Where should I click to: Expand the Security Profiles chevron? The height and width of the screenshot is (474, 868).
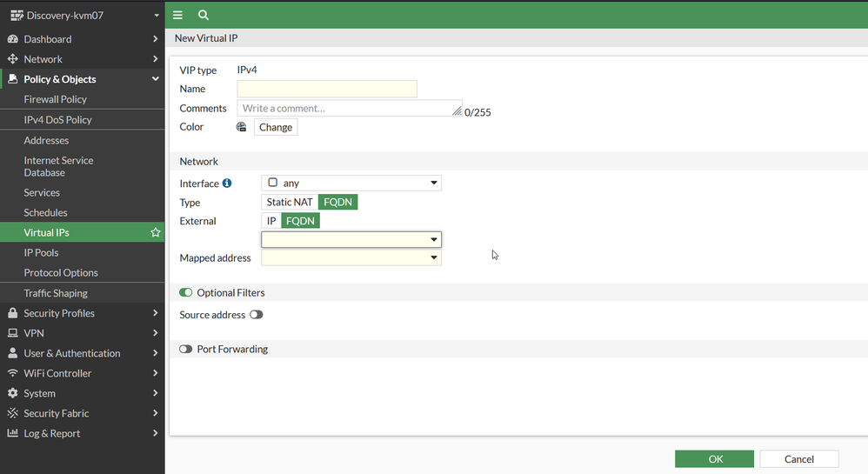click(155, 313)
